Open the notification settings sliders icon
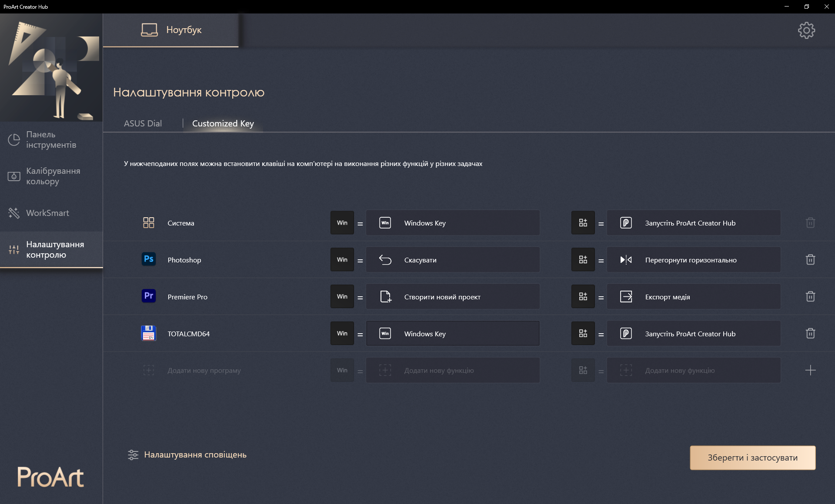 [x=133, y=455]
